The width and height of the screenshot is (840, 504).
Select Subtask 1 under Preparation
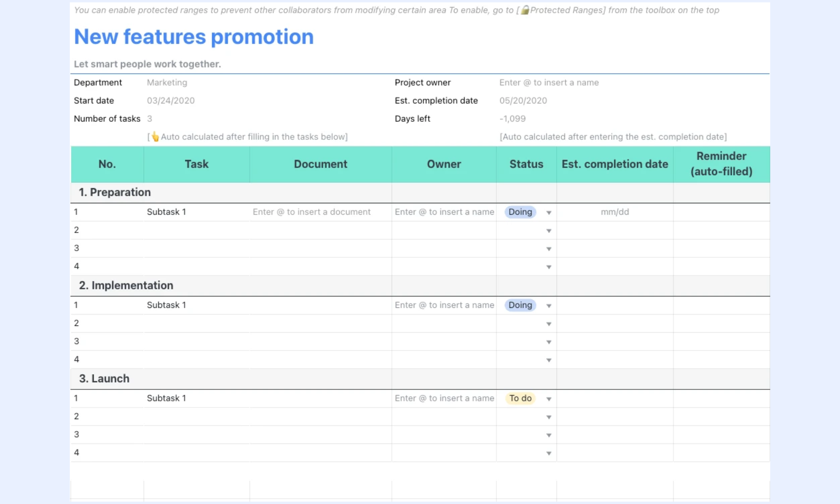click(166, 212)
